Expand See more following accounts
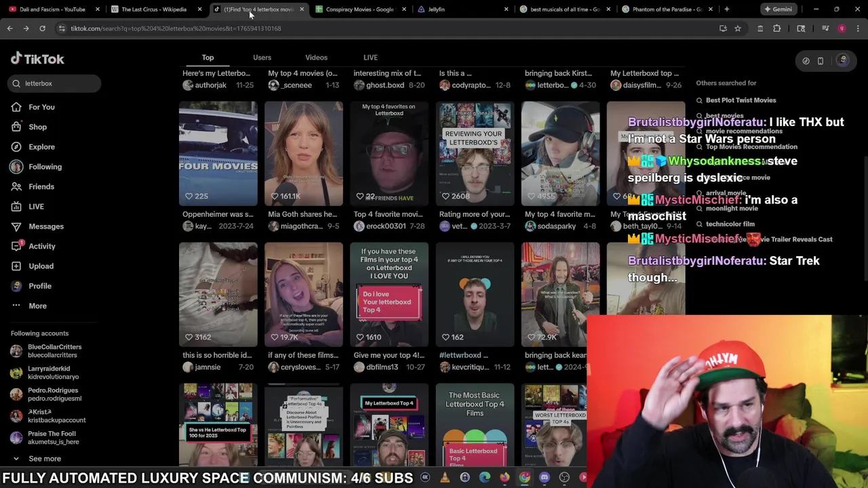The width and height of the screenshot is (868, 488). click(x=44, y=459)
